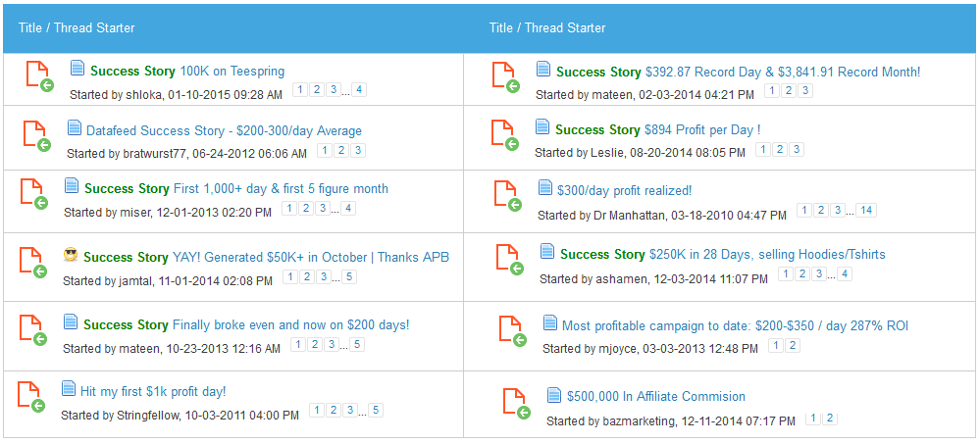Go to page 2 of $300/day profit realized
The height and width of the screenshot is (444, 980).
(821, 211)
